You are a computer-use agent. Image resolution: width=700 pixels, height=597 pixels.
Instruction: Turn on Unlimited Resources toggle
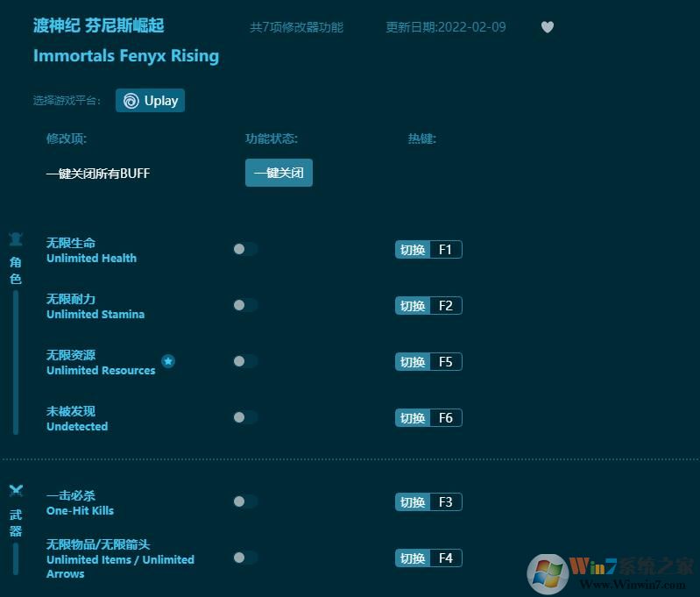coord(244,361)
